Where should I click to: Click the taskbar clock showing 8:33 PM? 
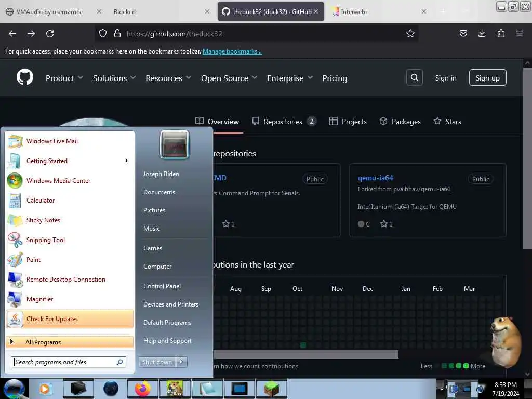pyautogui.click(x=506, y=389)
